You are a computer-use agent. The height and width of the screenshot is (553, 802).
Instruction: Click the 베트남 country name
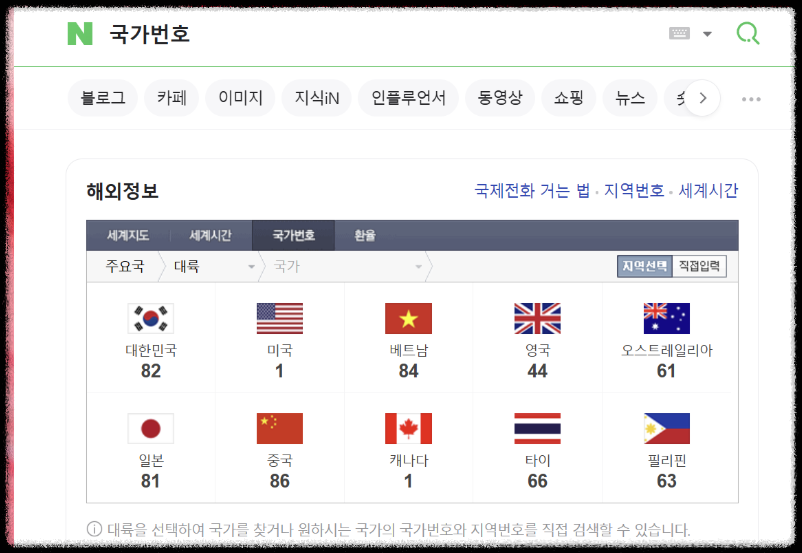pos(408,350)
